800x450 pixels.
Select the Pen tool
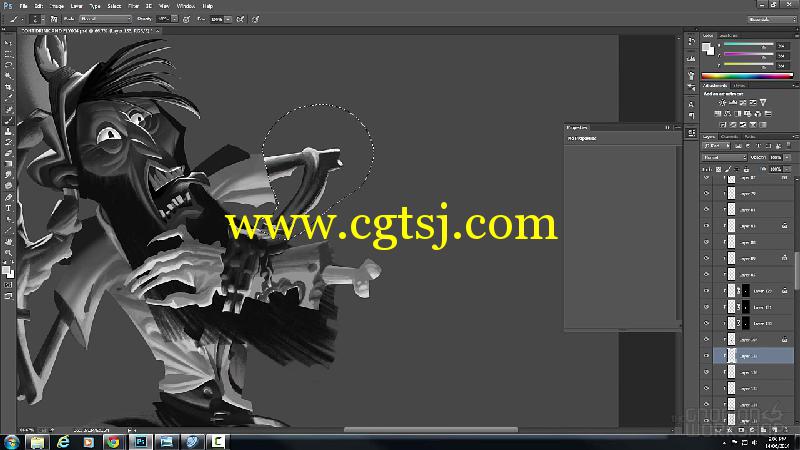(x=8, y=197)
